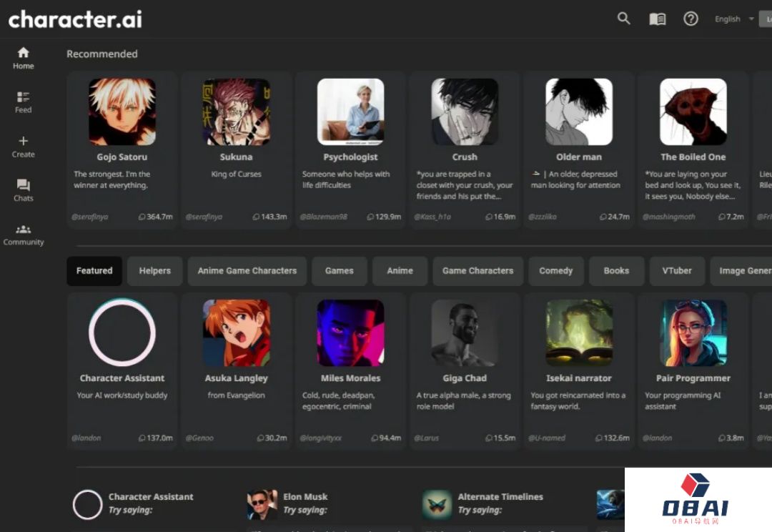The image size is (772, 532).
Task: Open Giga Chad avatar
Action: point(465,333)
